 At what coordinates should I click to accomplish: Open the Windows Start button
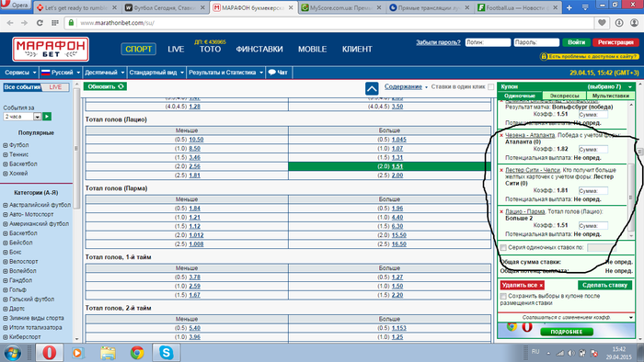(12, 353)
